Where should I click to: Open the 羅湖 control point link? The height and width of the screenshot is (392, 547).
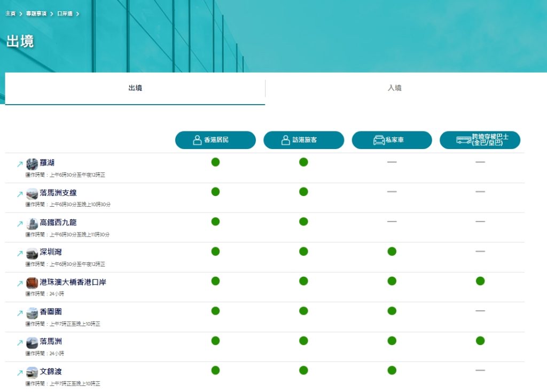[47, 163]
